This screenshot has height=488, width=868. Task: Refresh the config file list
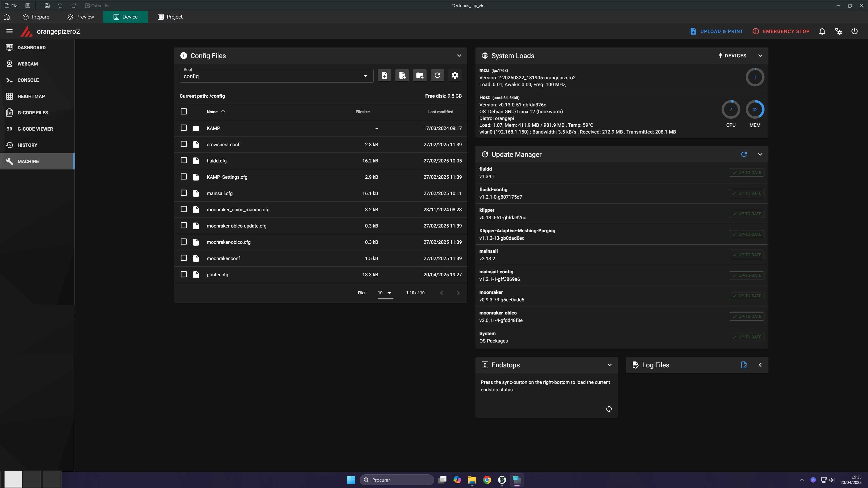pos(437,75)
